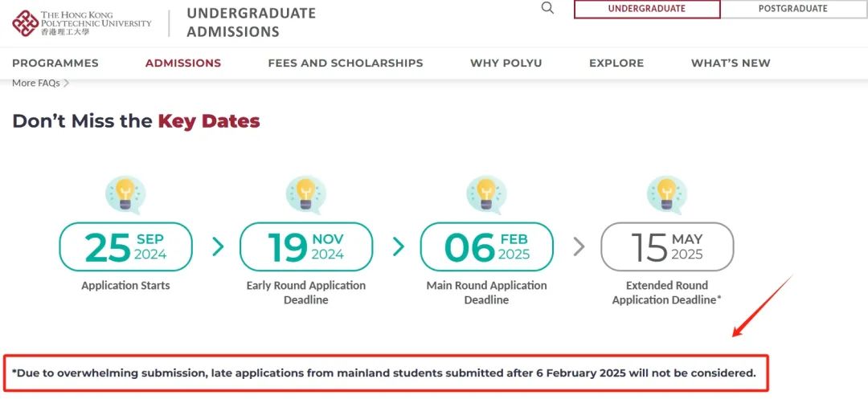Open the Programmes menu

[55, 63]
